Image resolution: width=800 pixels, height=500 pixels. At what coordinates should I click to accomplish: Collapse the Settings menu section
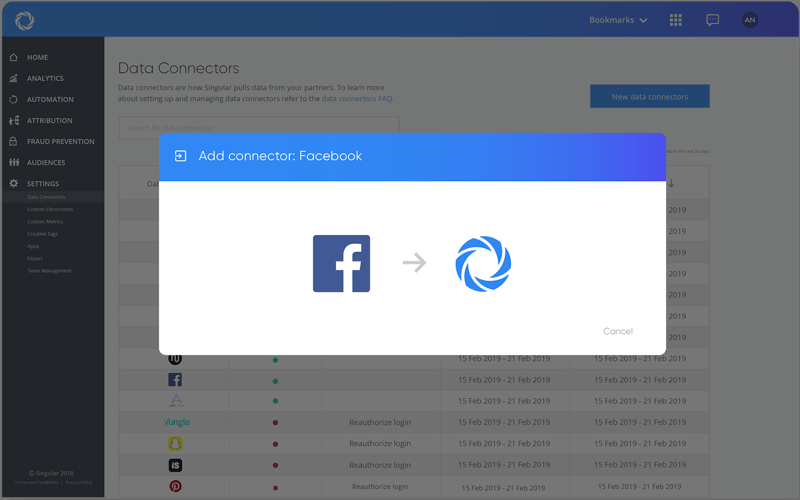(x=43, y=183)
